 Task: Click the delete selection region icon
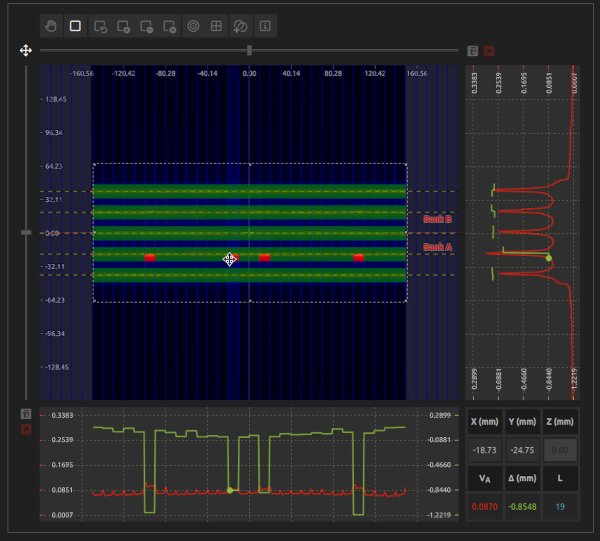pos(170,26)
